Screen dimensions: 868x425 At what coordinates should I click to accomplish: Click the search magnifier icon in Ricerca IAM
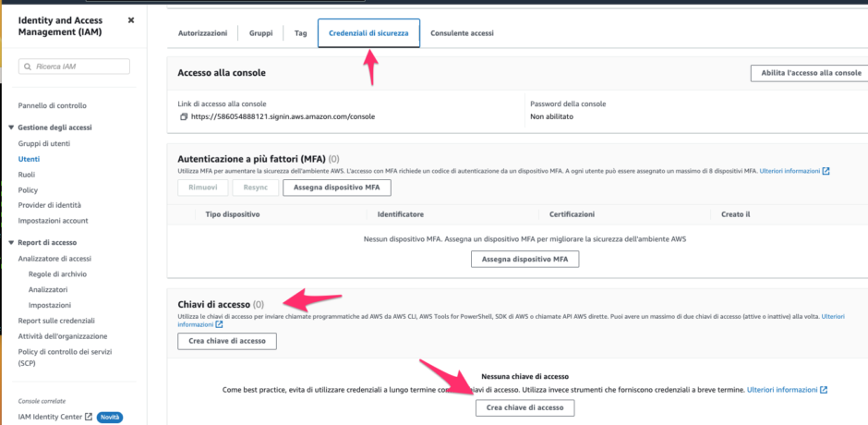coord(28,67)
